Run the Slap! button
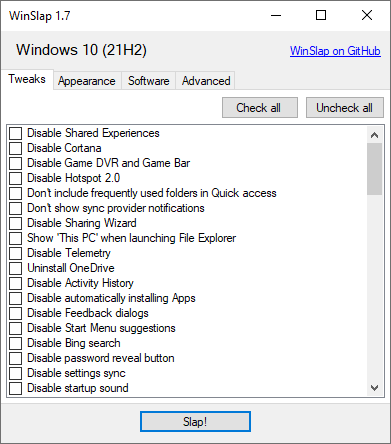Viewport: 391px width, 444px height. pyautogui.click(x=195, y=422)
